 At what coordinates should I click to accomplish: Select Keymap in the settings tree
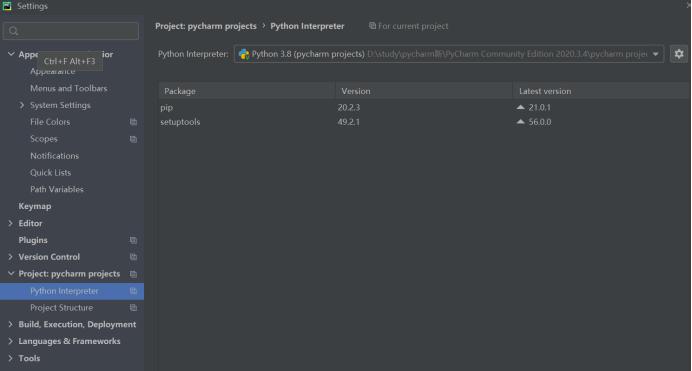(x=35, y=206)
